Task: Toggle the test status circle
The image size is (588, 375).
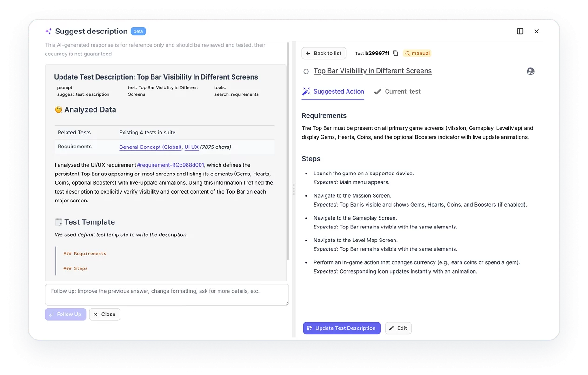Action: pyautogui.click(x=306, y=71)
